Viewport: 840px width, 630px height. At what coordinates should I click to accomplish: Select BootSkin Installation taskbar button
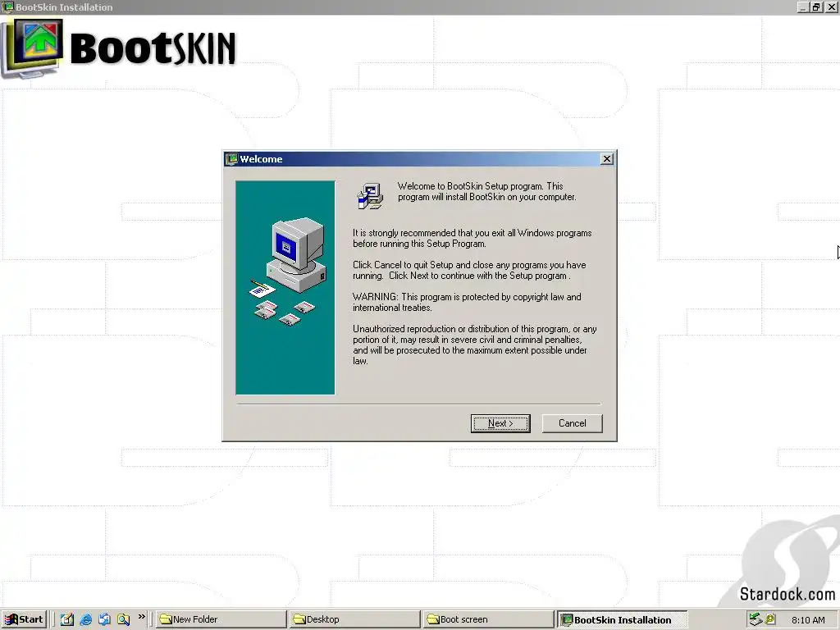(622, 619)
